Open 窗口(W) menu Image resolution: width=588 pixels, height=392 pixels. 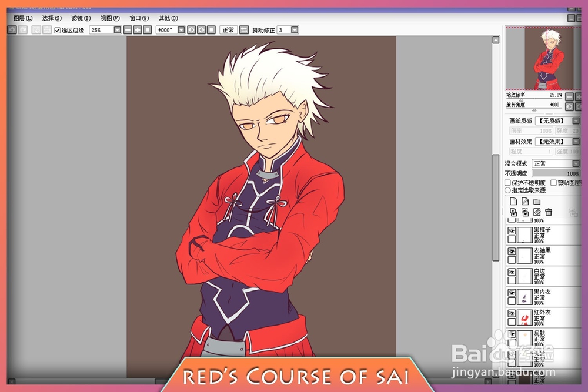coord(139,18)
